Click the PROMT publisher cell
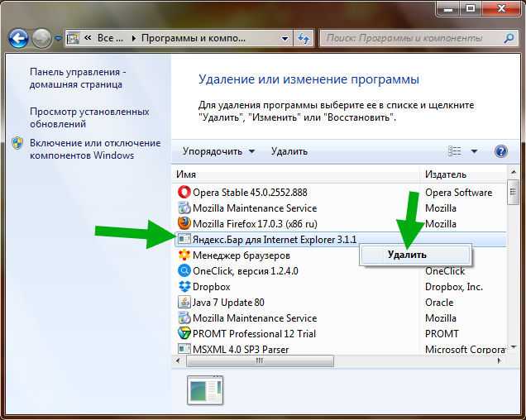 (x=442, y=334)
